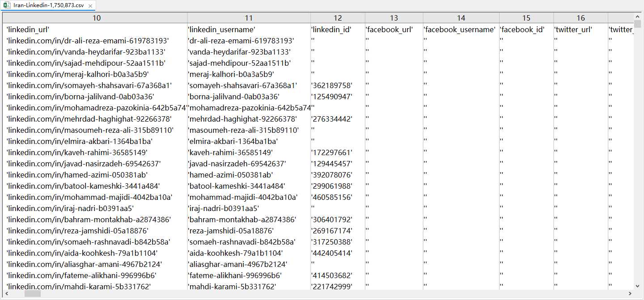Image resolution: width=644 pixels, height=300 pixels.
Task: Select linkedin_id cell '362189758'
Action: (331, 85)
